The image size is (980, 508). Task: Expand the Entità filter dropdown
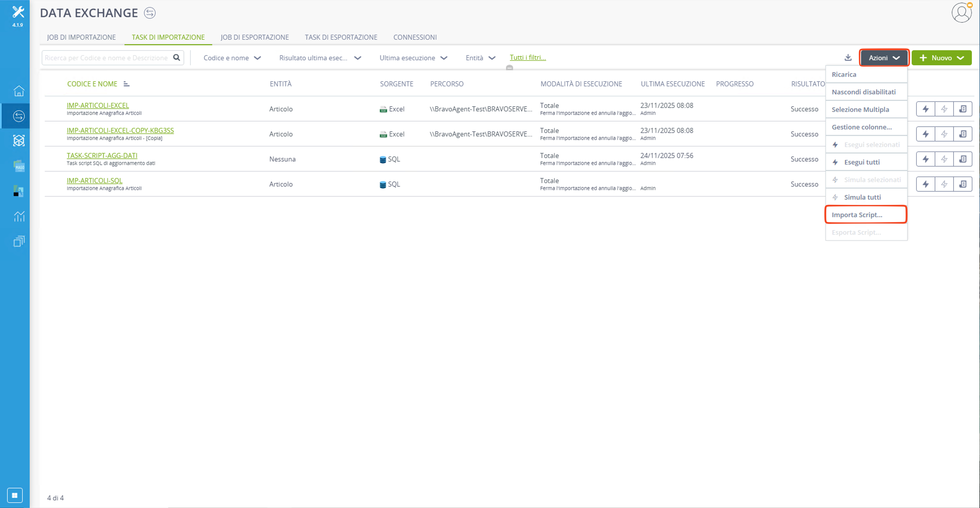480,58
